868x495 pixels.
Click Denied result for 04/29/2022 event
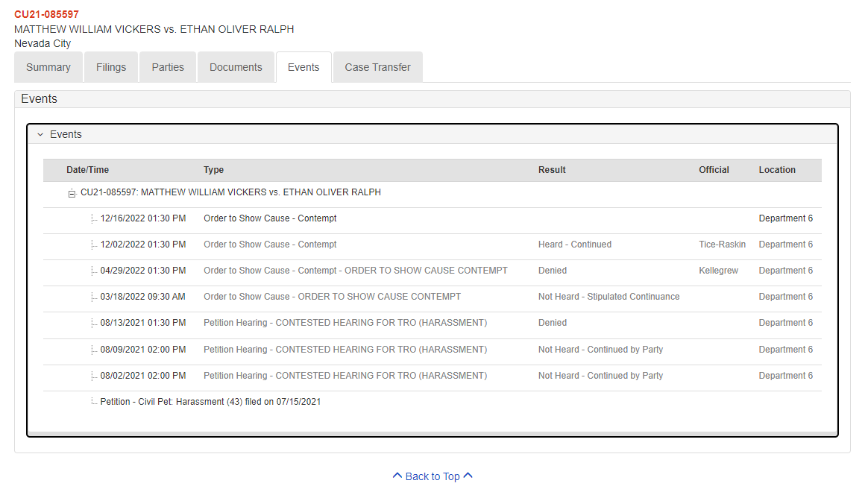coord(553,270)
